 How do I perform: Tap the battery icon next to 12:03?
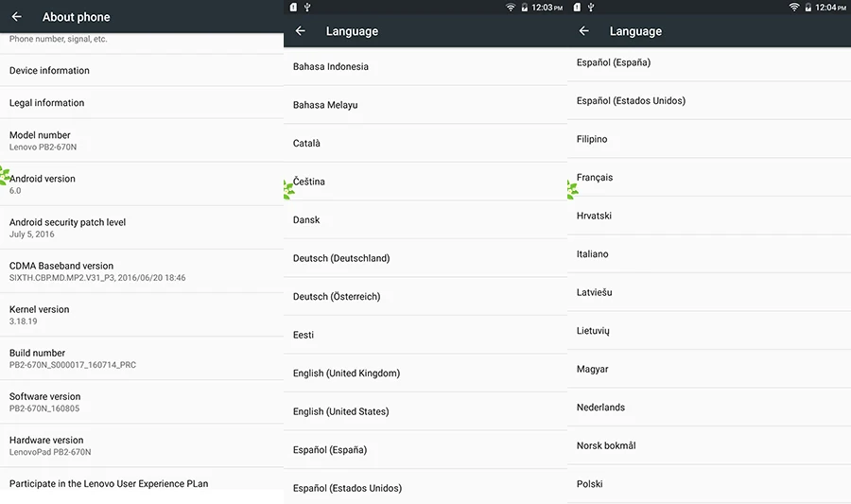pos(524,7)
